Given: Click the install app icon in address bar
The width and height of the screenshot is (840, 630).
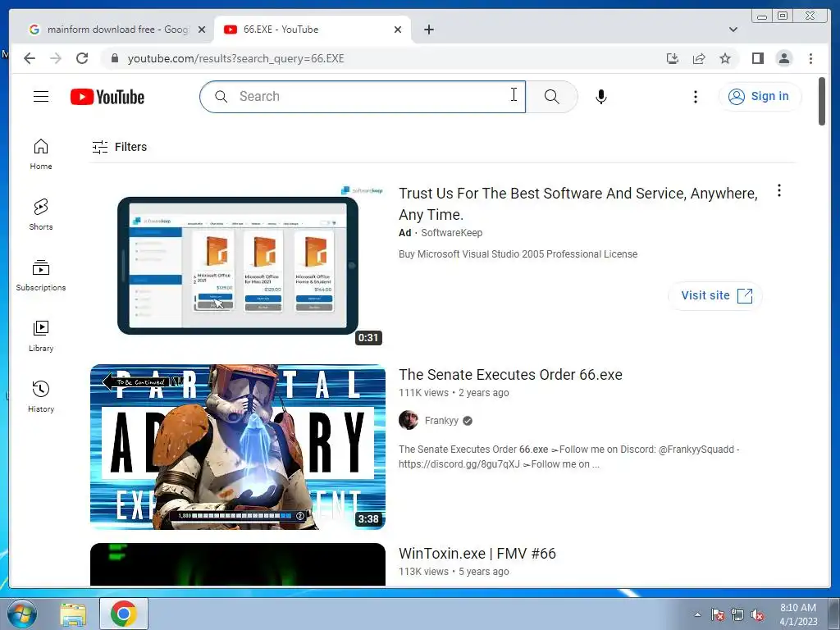Looking at the screenshot, I should pos(673,58).
